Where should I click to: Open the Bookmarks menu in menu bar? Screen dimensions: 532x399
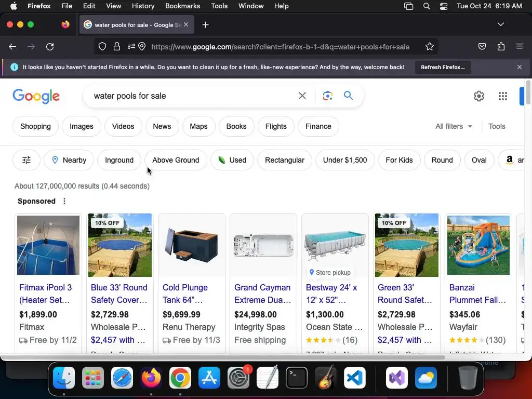pos(182,6)
